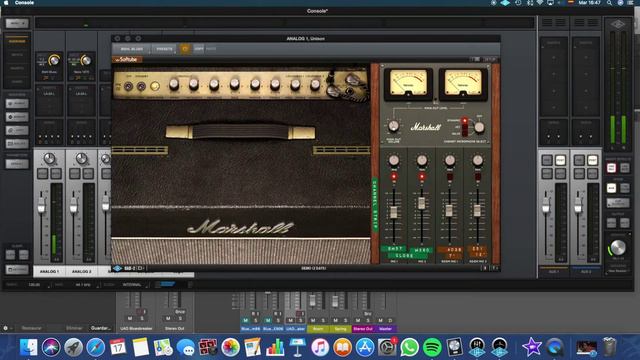Toggle the ROOM MIC 1 on LED
Image resolution: width=640 pixels, height=360 pixels.
[x=450, y=177]
